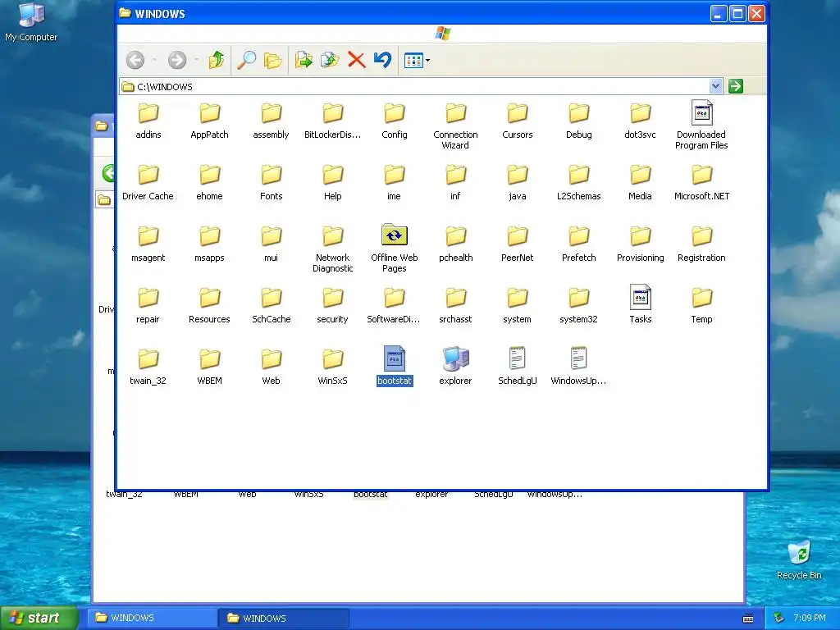Select the inf folder

455,182
